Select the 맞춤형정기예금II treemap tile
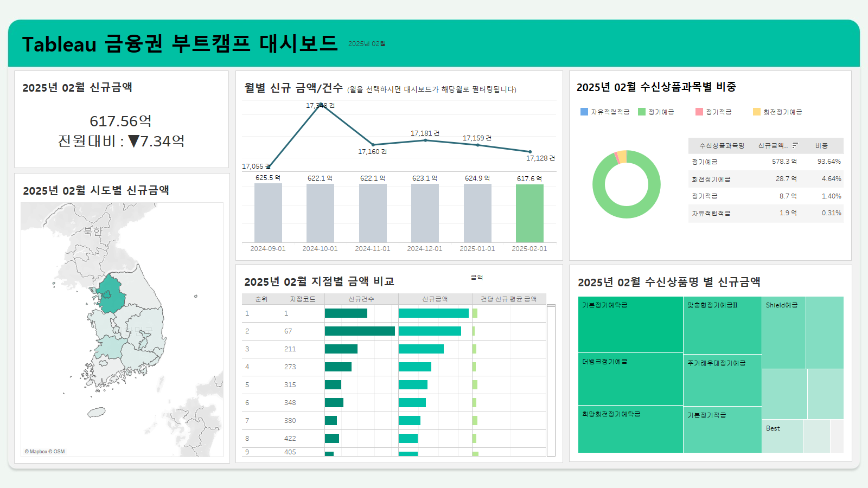 723,325
